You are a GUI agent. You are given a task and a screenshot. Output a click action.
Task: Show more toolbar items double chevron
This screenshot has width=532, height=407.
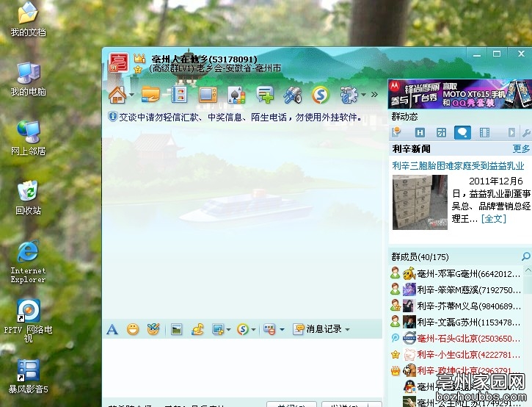point(374,95)
